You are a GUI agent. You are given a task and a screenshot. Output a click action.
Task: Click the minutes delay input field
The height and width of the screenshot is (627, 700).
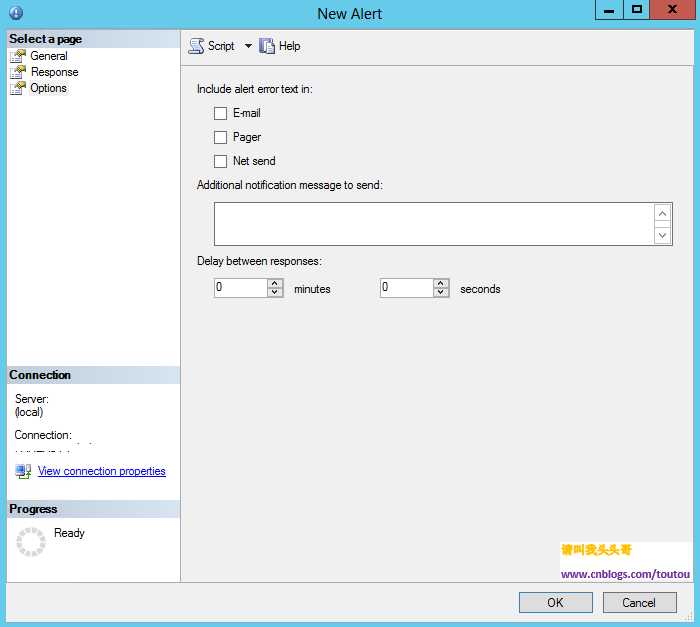coord(241,288)
